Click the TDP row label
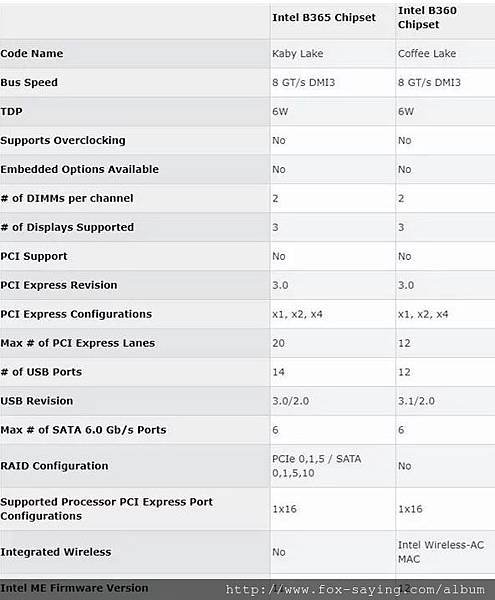Image resolution: width=495 pixels, height=600 pixels. [x=11, y=111]
